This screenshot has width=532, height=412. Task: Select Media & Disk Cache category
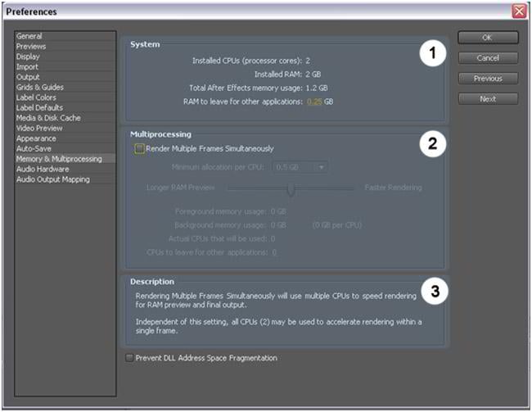47,118
